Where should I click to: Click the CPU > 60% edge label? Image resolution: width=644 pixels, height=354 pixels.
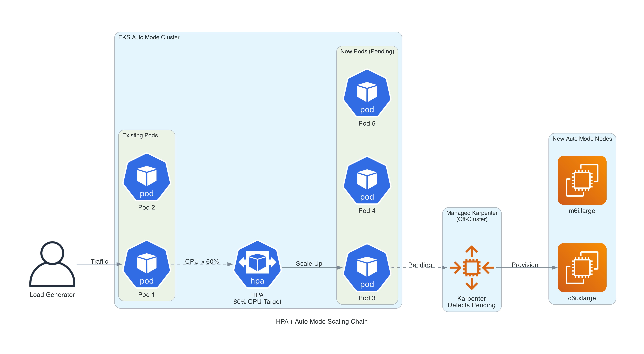click(202, 261)
